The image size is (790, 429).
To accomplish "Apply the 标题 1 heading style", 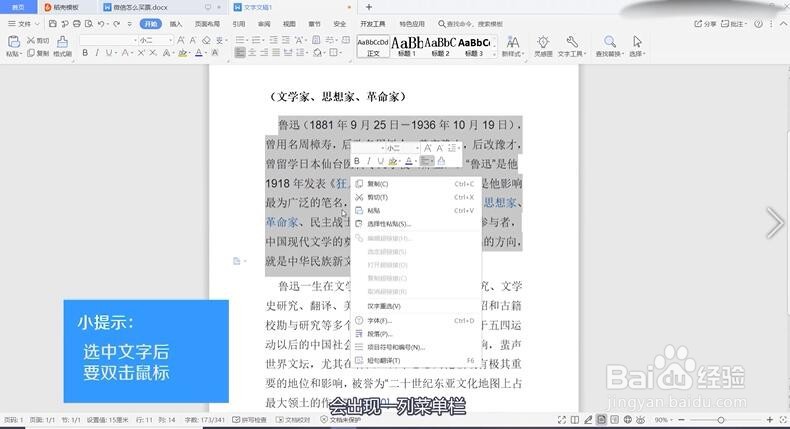I will (407, 46).
